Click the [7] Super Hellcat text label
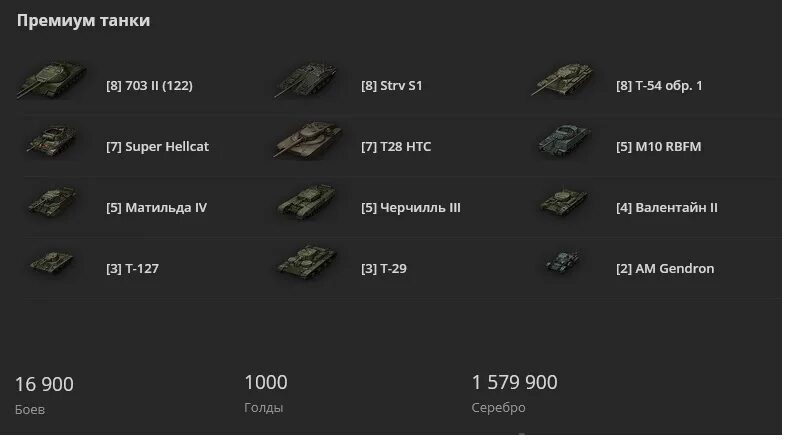794x441 pixels. (157, 147)
